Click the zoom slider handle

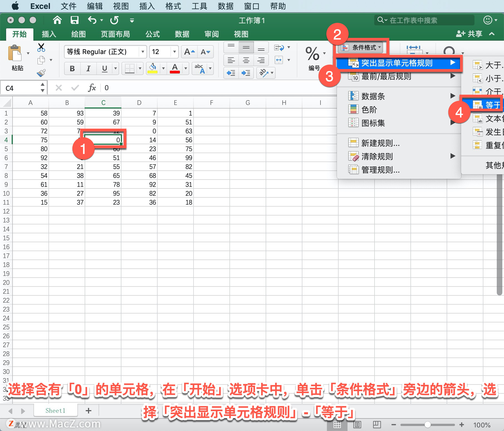tap(428, 425)
